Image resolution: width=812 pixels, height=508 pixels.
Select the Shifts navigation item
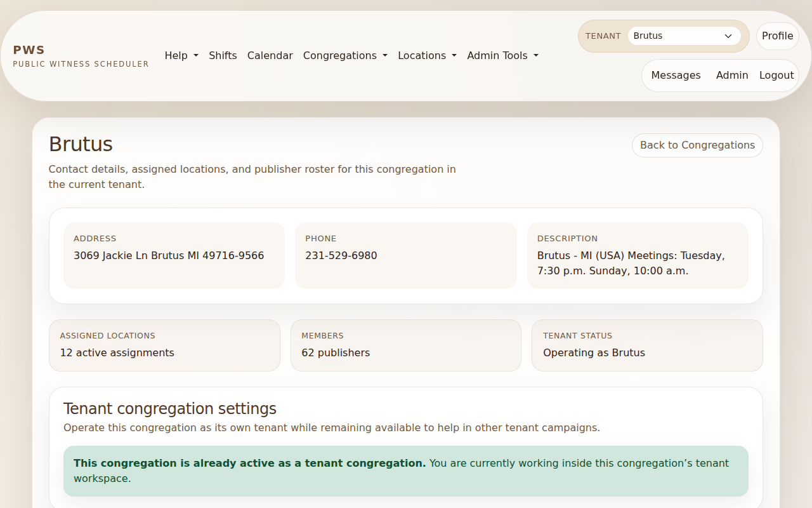coord(223,56)
